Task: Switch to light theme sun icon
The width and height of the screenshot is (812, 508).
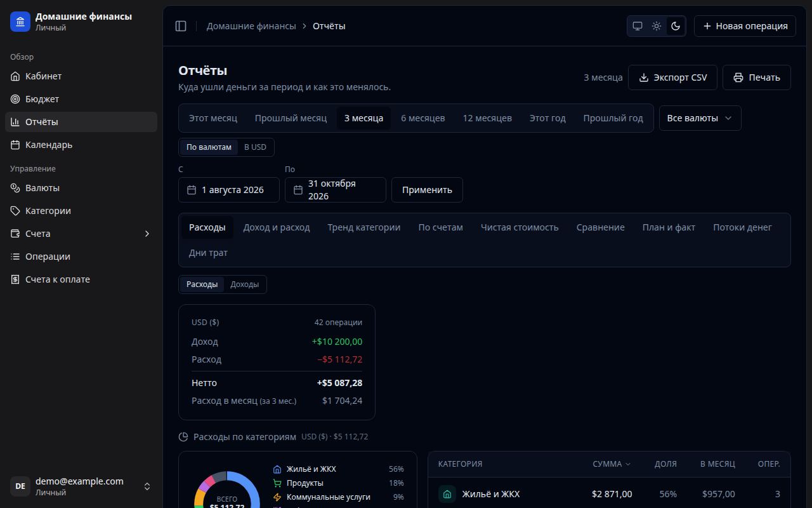Action: tap(657, 26)
